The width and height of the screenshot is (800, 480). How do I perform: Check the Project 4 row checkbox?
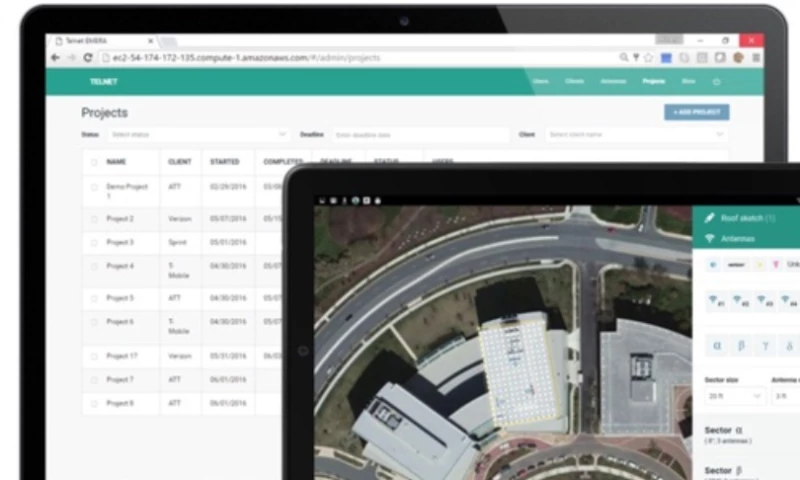click(94, 266)
